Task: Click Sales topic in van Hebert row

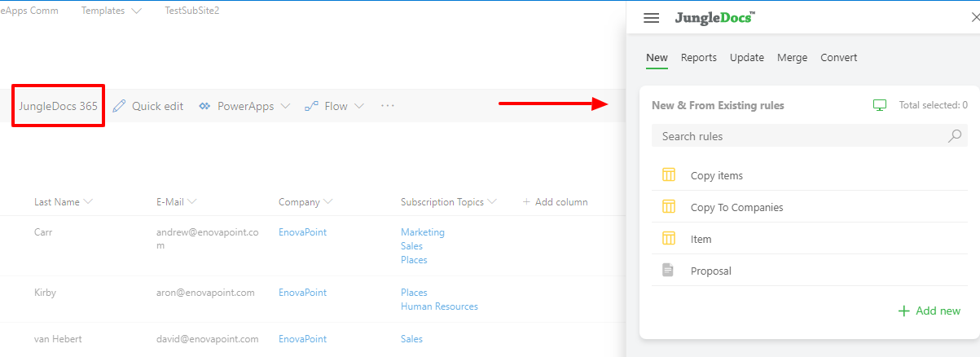Action: click(x=411, y=339)
